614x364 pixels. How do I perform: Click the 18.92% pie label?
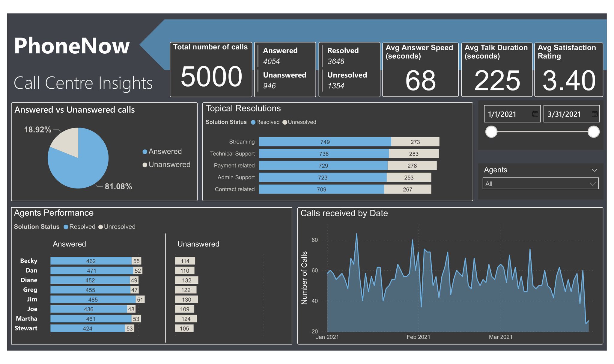[37, 130]
